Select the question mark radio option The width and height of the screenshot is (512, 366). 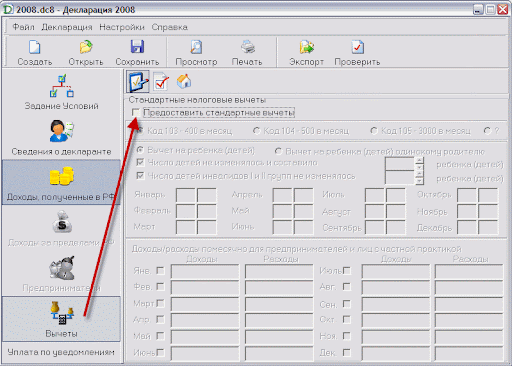pos(487,131)
